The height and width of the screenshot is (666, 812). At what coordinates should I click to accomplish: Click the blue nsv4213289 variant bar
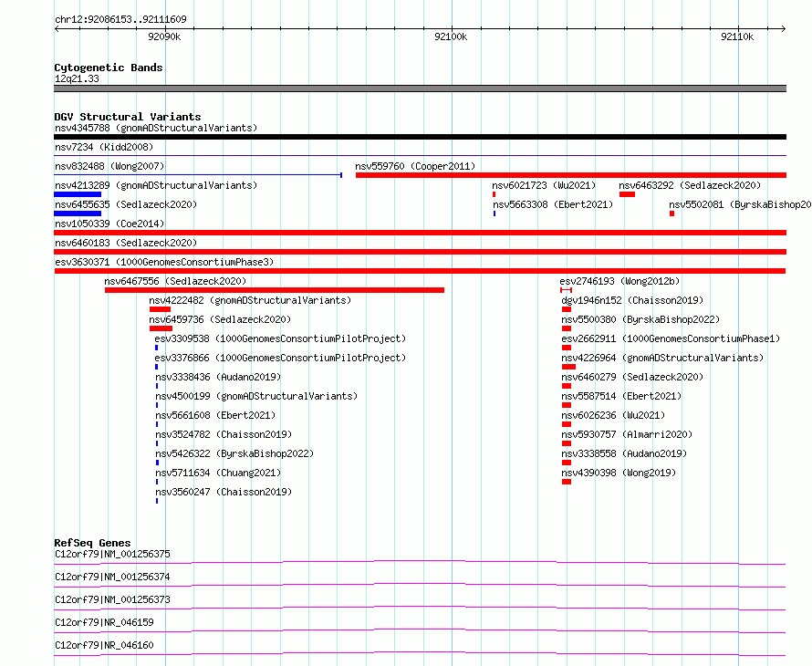point(78,194)
